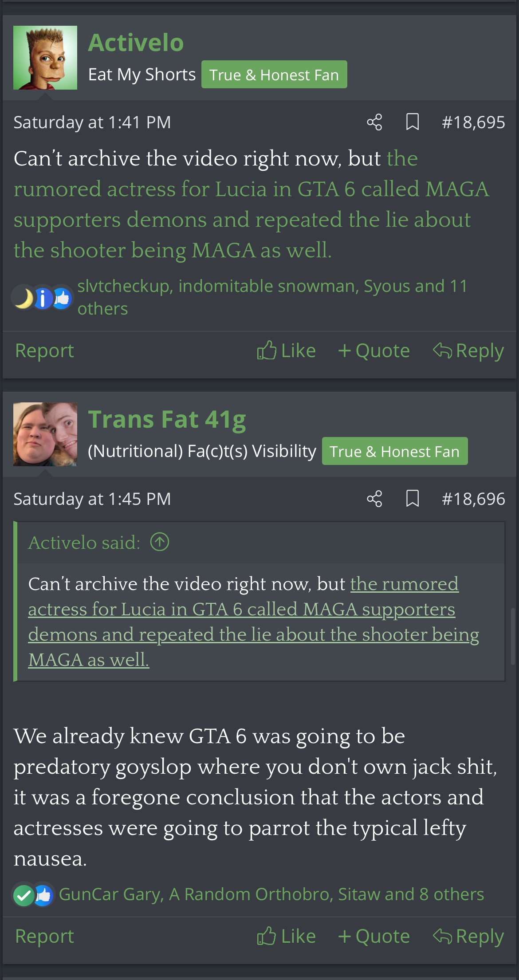Open post number #18,696 permalink
519x980 pixels.
tap(473, 499)
